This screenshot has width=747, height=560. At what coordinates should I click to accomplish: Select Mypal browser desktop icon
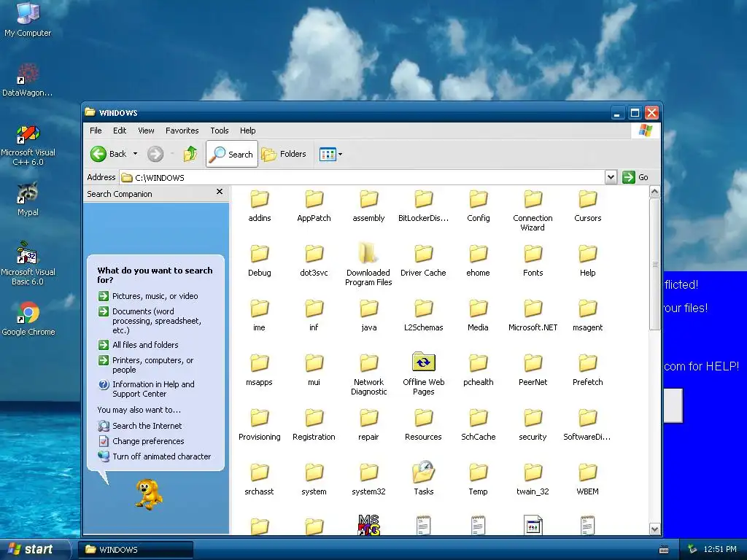[28, 199]
